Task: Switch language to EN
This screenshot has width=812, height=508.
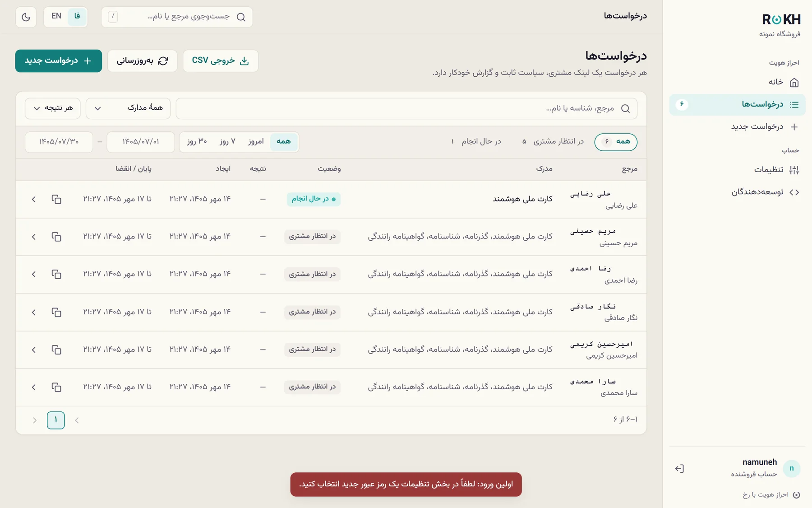Action: pyautogui.click(x=56, y=16)
